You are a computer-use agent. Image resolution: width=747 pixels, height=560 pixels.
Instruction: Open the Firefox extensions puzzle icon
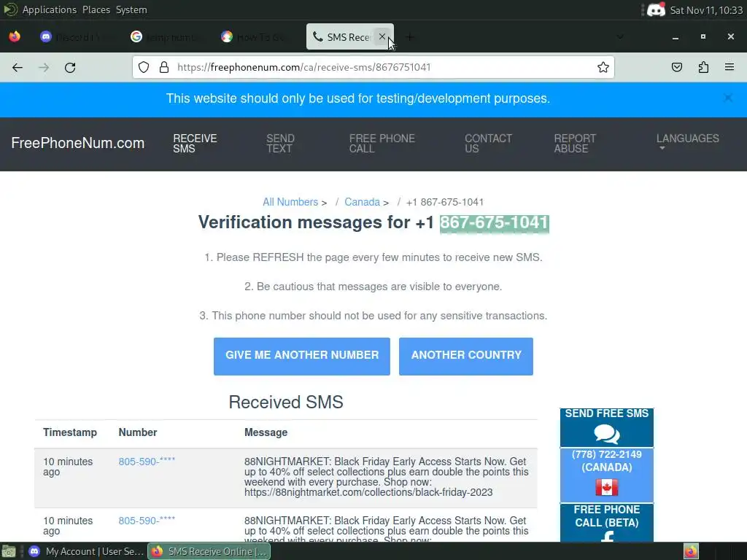pyautogui.click(x=703, y=67)
